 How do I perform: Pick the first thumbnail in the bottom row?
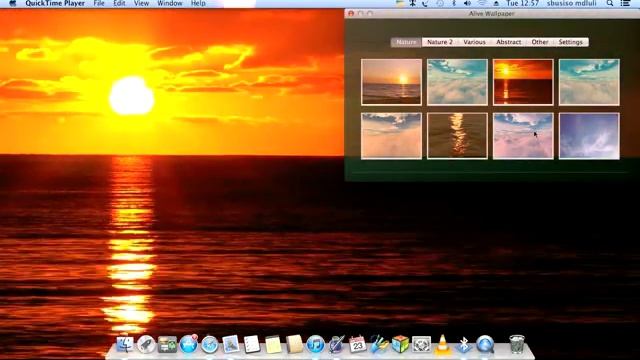point(391,136)
